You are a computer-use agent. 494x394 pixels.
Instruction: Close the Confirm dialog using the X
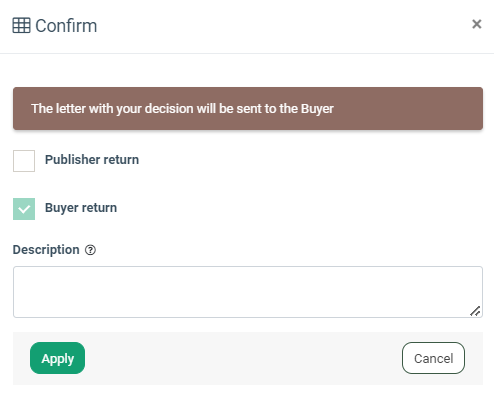coord(477,24)
